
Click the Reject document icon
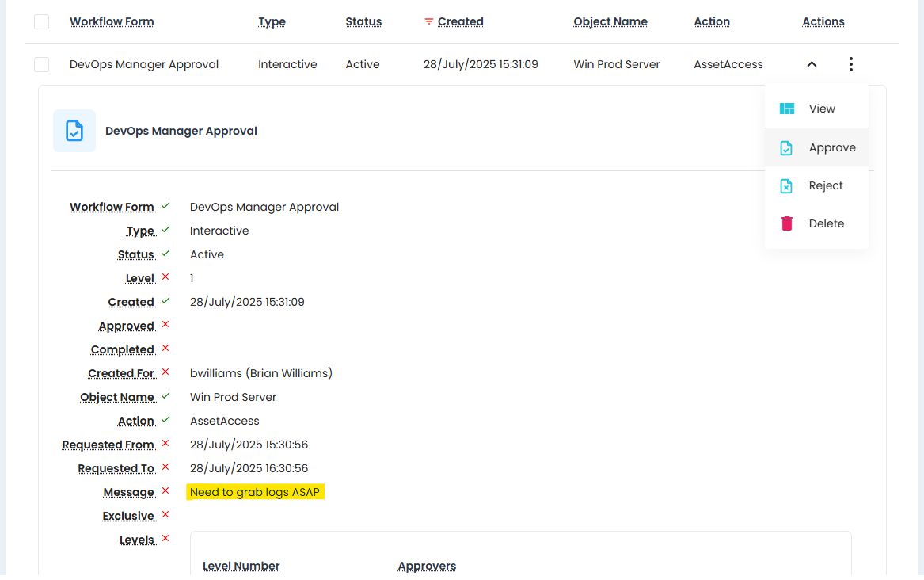click(786, 185)
